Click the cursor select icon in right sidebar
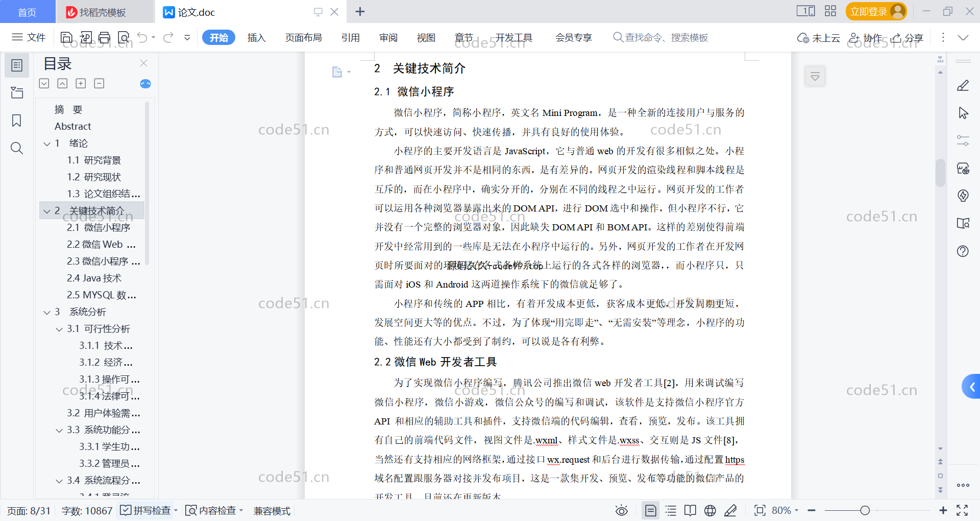The image size is (980, 521). tap(963, 113)
